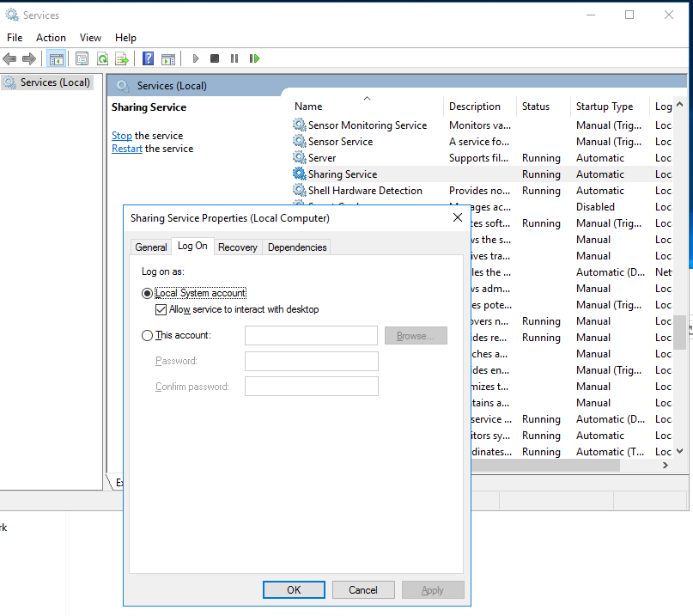Sort by Status column header
The width and height of the screenshot is (693, 616).
tap(544, 107)
